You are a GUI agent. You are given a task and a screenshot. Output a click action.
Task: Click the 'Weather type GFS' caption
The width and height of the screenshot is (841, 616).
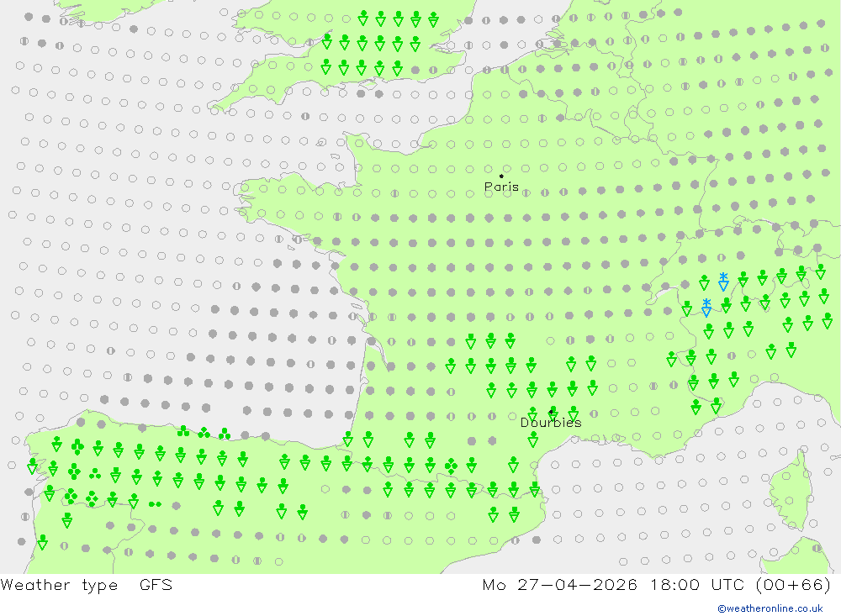tap(87, 585)
